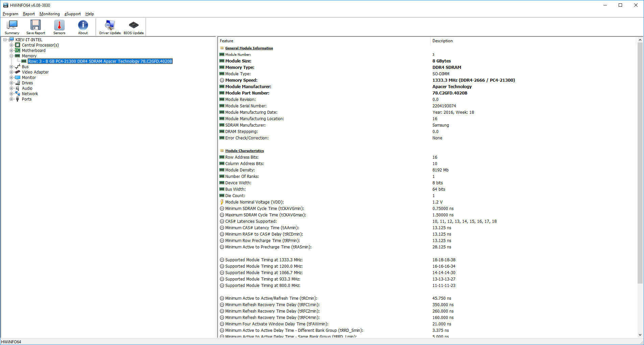Click the Feature column header

pyautogui.click(x=324, y=41)
